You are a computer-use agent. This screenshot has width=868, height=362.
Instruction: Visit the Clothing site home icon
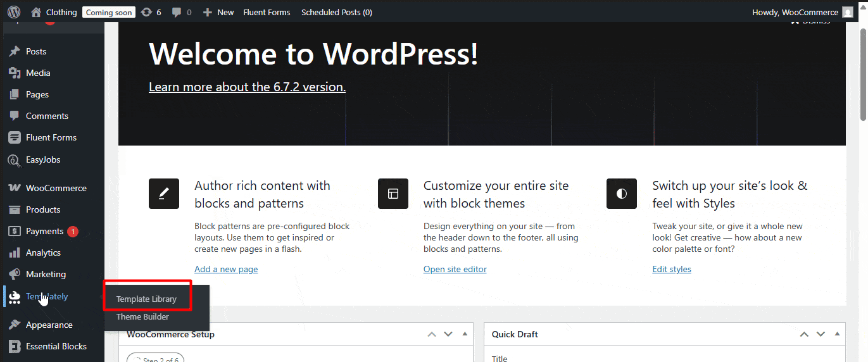pyautogui.click(x=36, y=12)
